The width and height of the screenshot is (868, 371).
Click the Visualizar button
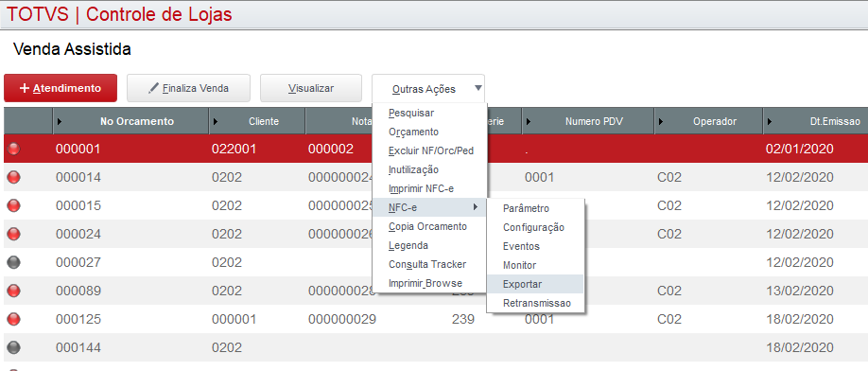[310, 88]
